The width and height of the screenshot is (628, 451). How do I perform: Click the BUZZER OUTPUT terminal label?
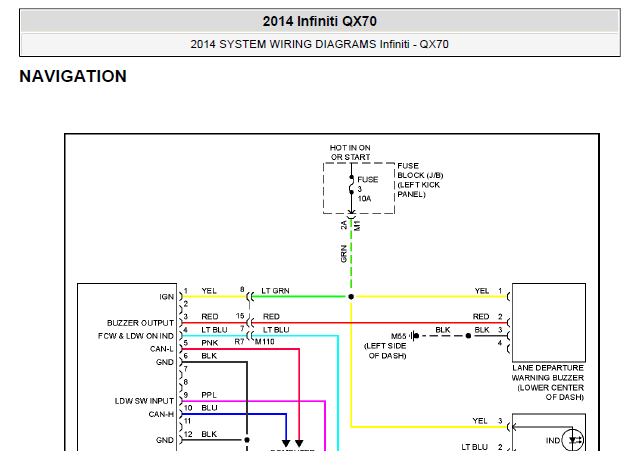[x=141, y=323]
